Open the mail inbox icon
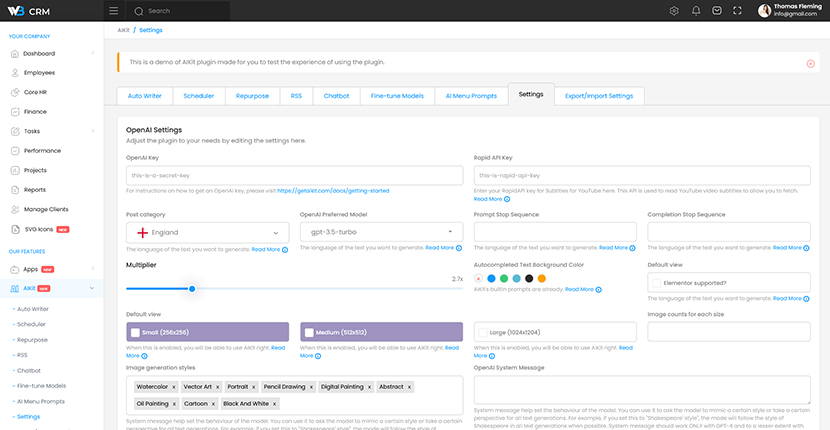Screen dimensions: 830x430 717,11
